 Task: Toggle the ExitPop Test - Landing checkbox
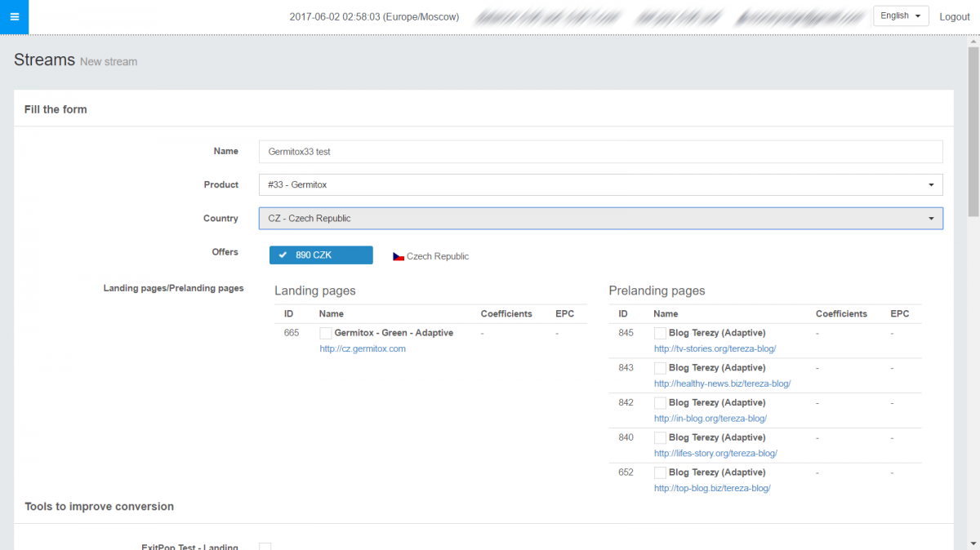pos(265,546)
